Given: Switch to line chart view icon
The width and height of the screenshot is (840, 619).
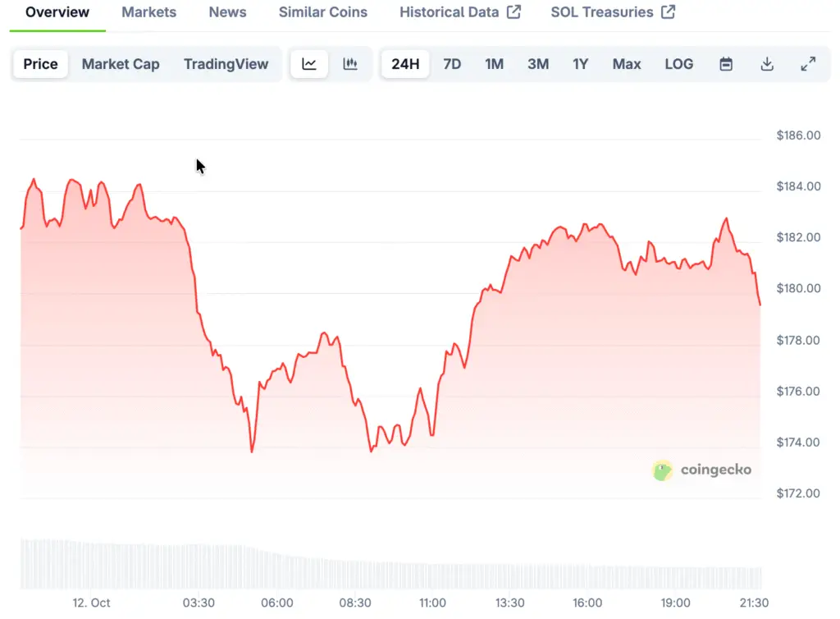Looking at the screenshot, I should [x=309, y=64].
